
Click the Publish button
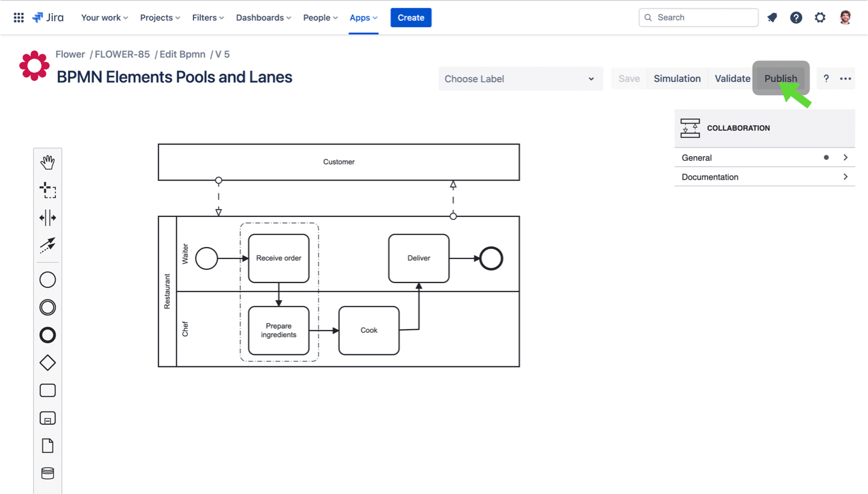[781, 78]
